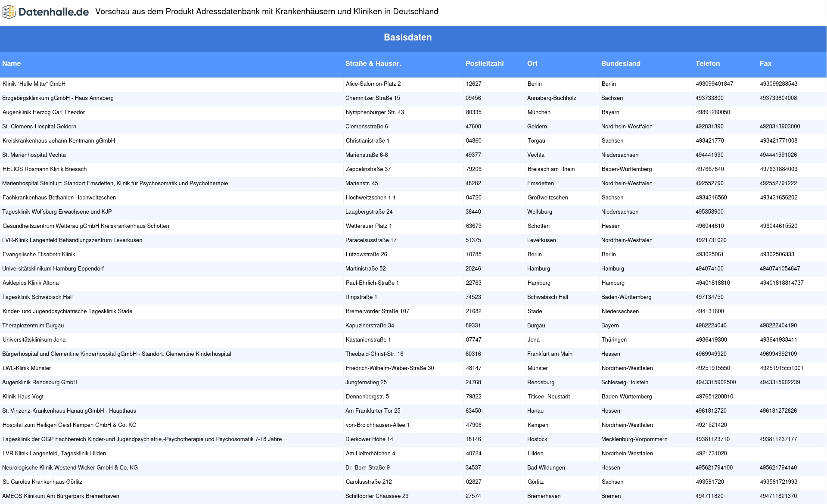Click city cell Frankfurt am Main
Image resolution: width=827 pixels, height=504 pixels.
click(550, 354)
